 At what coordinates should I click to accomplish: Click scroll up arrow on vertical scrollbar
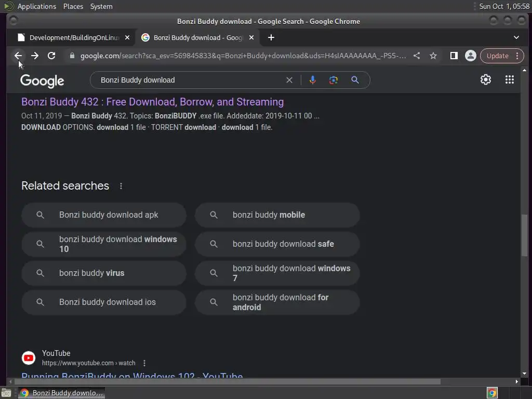(x=525, y=70)
